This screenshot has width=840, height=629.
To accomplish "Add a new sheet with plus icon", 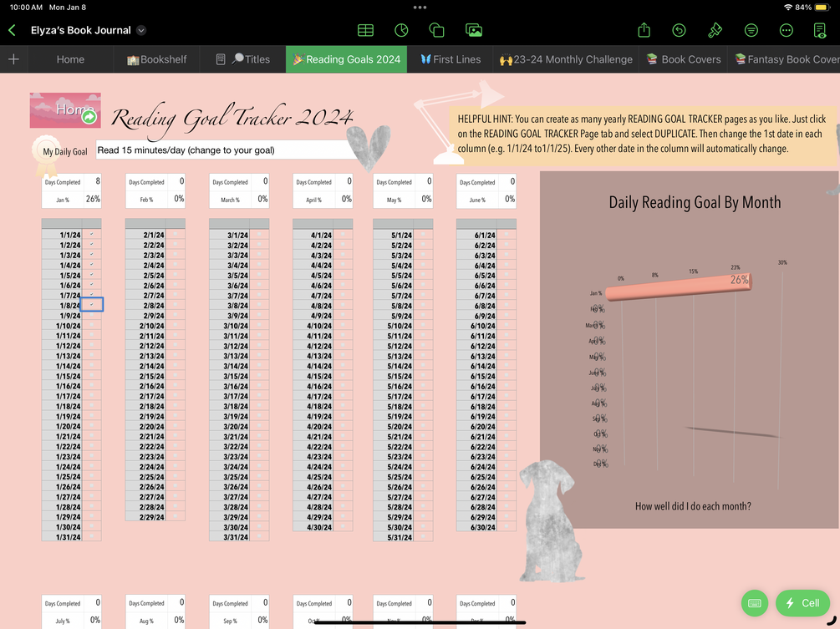I will (14, 59).
